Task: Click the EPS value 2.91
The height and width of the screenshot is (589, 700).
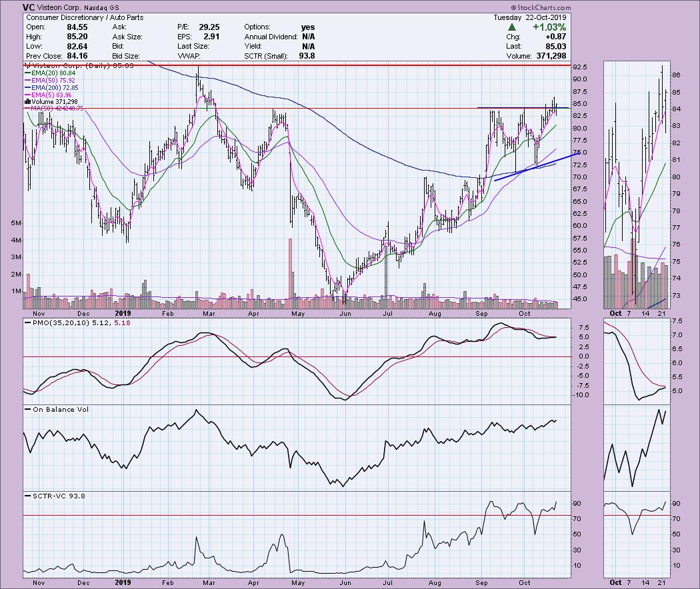Action: pos(211,37)
